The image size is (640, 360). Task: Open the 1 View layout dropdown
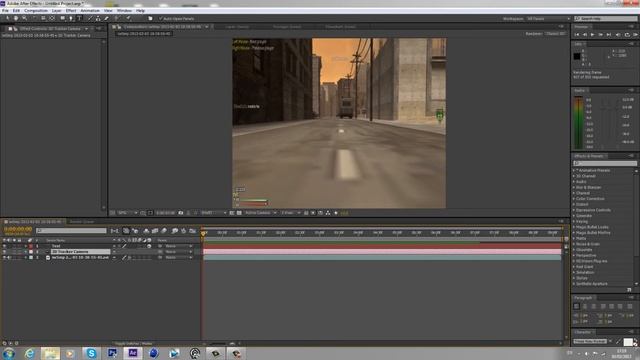tap(291, 213)
